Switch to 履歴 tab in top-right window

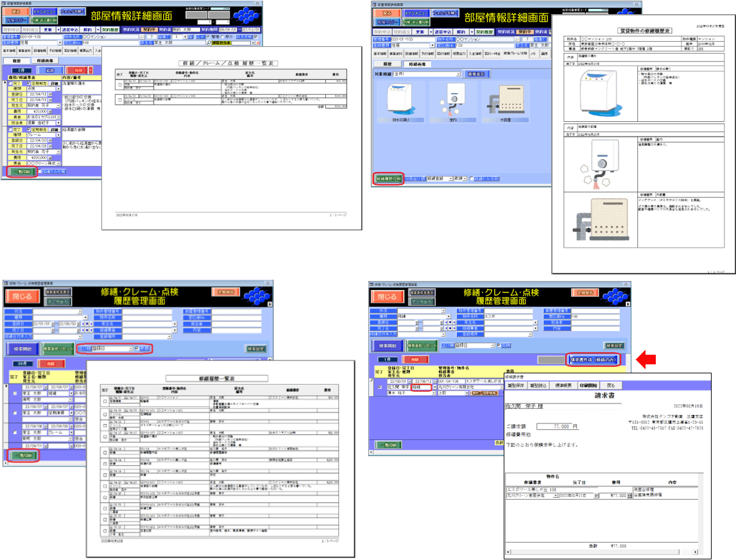click(388, 64)
